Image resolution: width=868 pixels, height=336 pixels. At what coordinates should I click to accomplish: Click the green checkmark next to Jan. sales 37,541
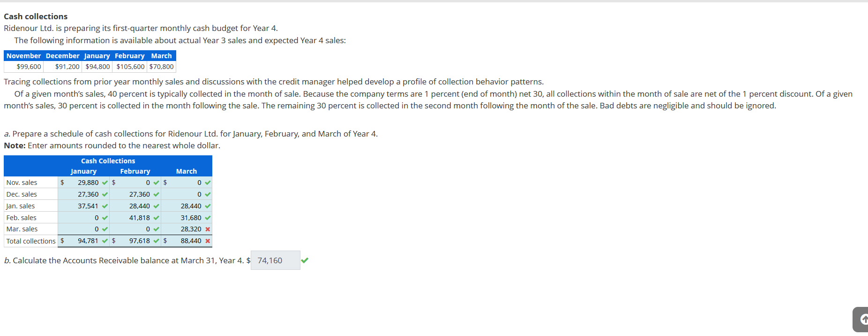click(105, 206)
